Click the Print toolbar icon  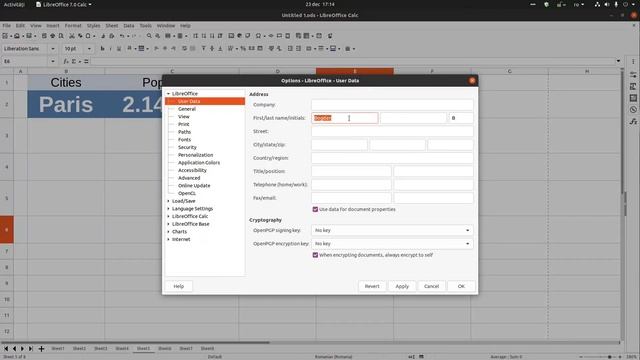53,36
